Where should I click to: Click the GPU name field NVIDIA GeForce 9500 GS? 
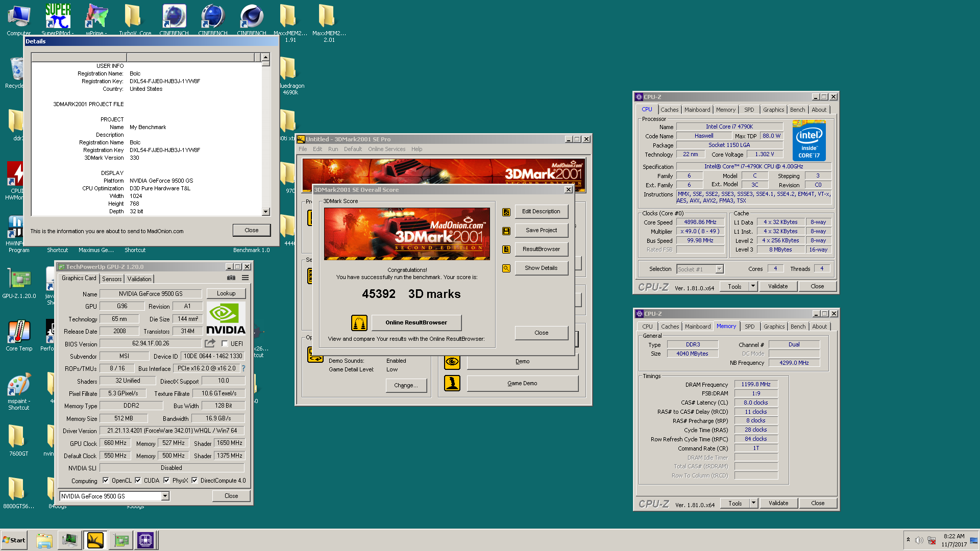point(151,294)
